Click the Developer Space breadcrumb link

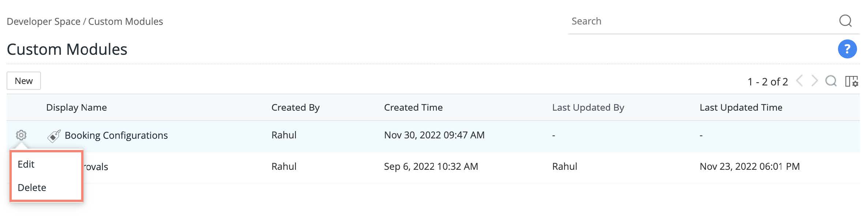click(x=44, y=22)
